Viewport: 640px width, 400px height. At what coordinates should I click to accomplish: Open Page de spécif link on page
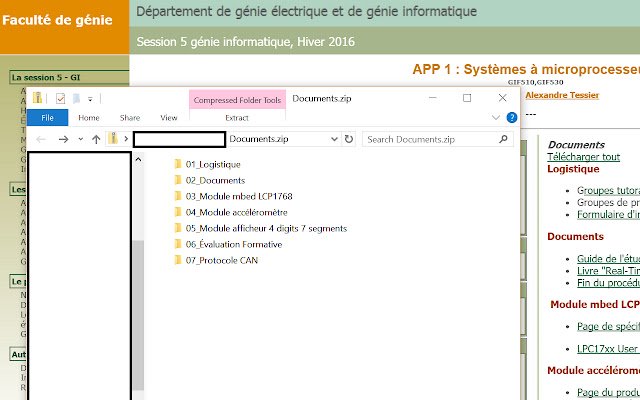tap(609, 326)
